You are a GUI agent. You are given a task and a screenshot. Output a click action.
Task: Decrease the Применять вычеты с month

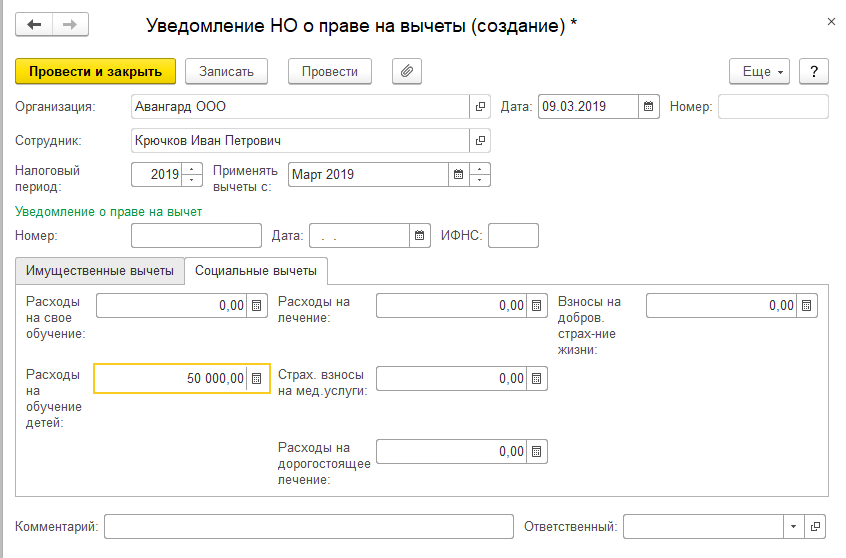coord(481,180)
